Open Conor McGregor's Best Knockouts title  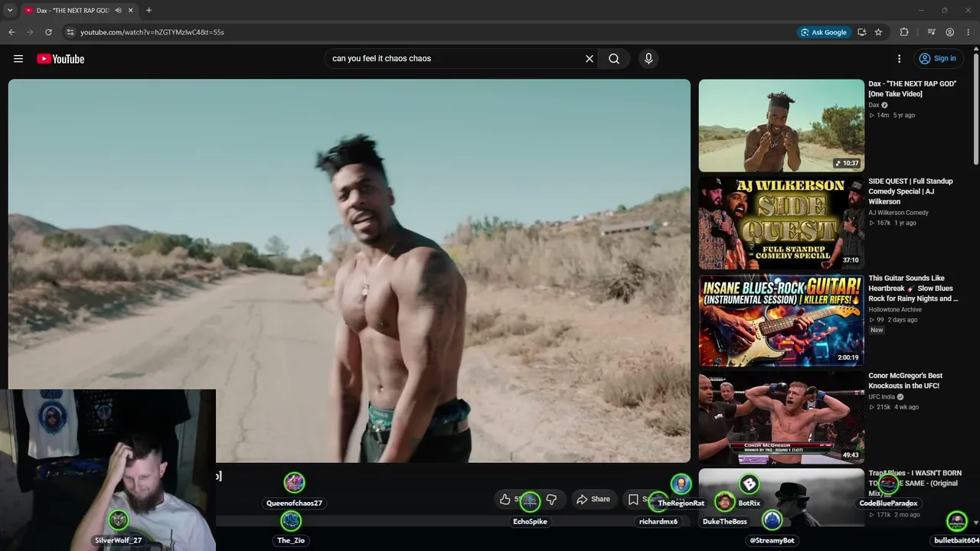click(x=906, y=380)
